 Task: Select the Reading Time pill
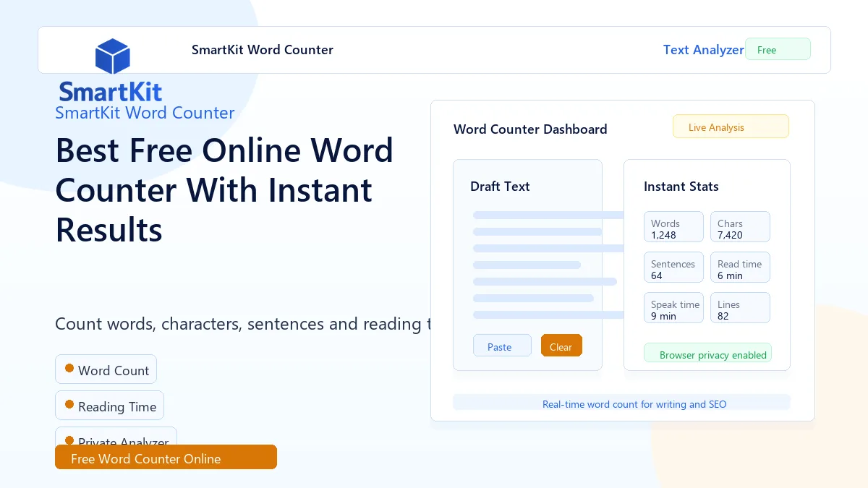109,406
